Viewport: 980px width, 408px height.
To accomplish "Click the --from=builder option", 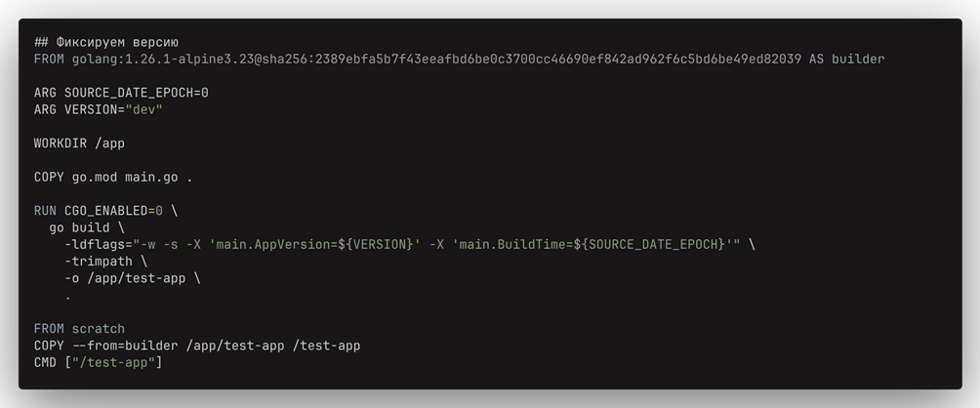I will [x=125, y=346].
